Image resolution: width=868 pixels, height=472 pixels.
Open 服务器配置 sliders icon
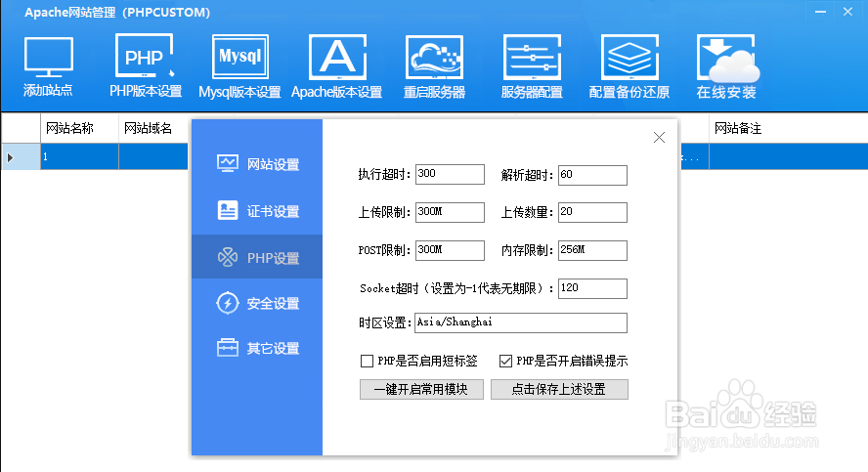pyautogui.click(x=532, y=57)
